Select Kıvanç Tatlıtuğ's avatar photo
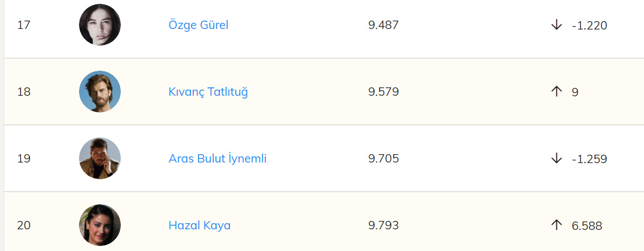The image size is (644, 251). click(x=100, y=91)
